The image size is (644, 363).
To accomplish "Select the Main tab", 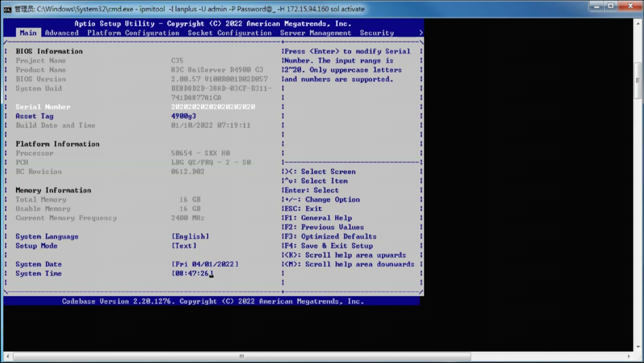I will coord(28,33).
